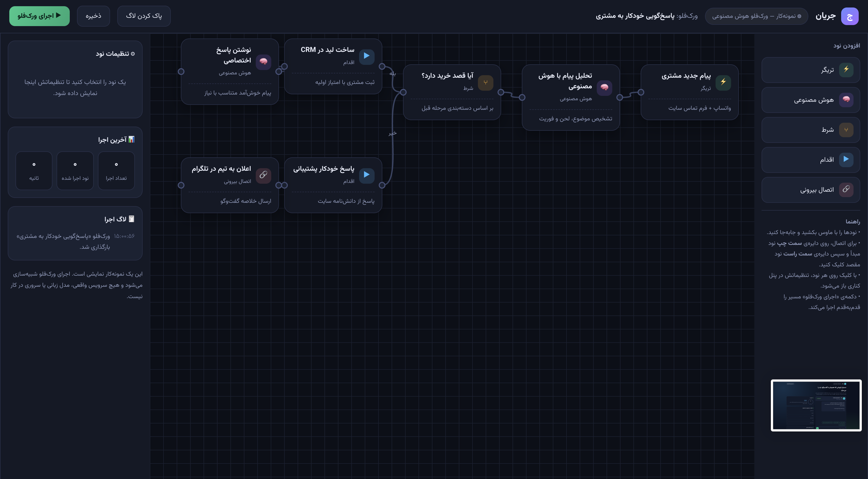Click the جریان app logo icon
The height and width of the screenshot is (479, 868).
(x=849, y=16)
